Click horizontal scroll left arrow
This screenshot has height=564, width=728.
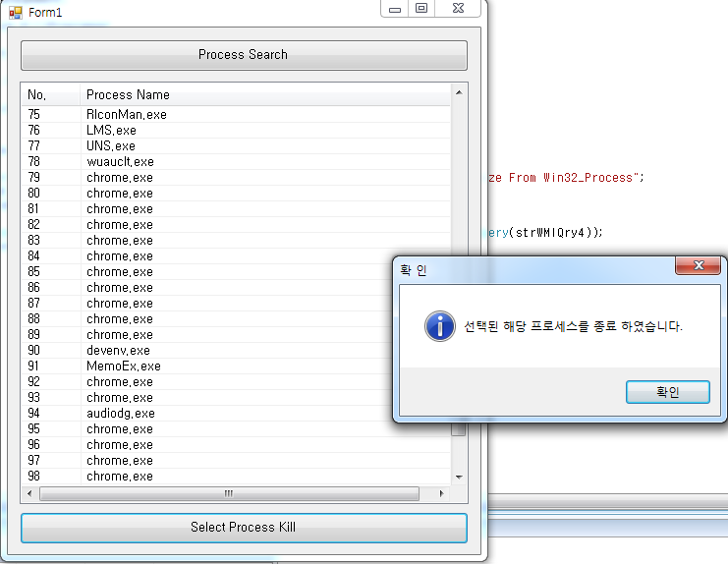point(29,493)
